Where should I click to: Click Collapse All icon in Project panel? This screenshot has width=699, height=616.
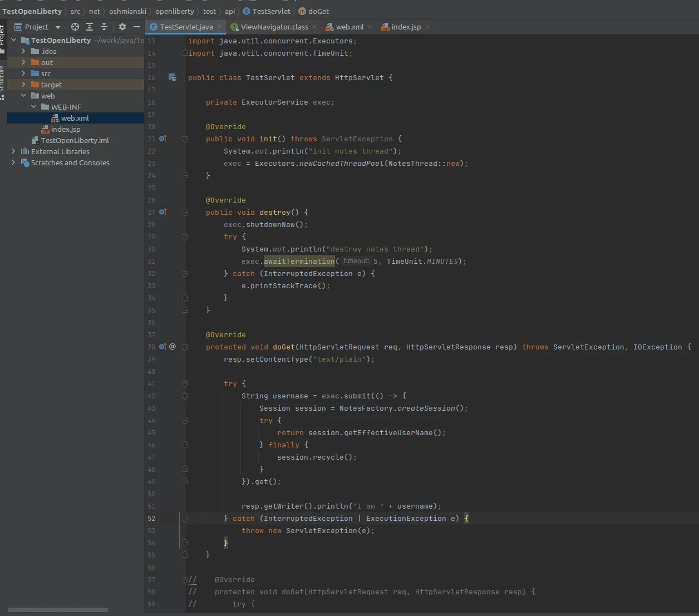point(104,27)
